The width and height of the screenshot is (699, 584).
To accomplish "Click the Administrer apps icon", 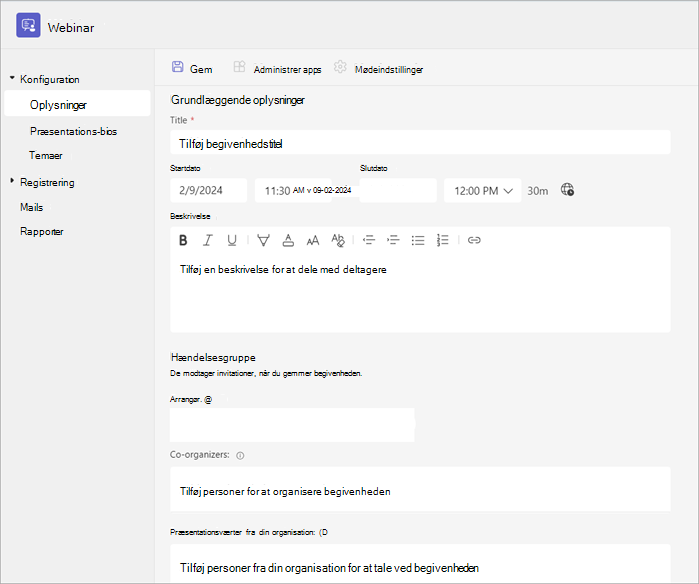I will click(x=239, y=67).
